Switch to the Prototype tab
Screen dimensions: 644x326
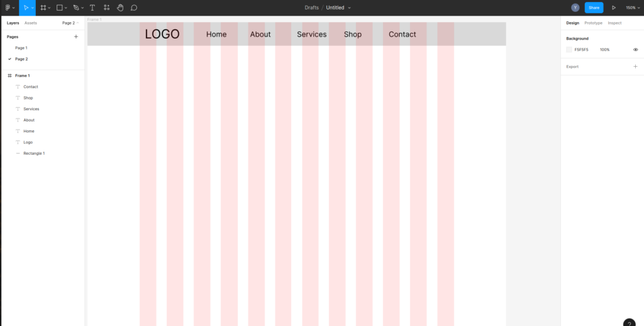tap(593, 23)
